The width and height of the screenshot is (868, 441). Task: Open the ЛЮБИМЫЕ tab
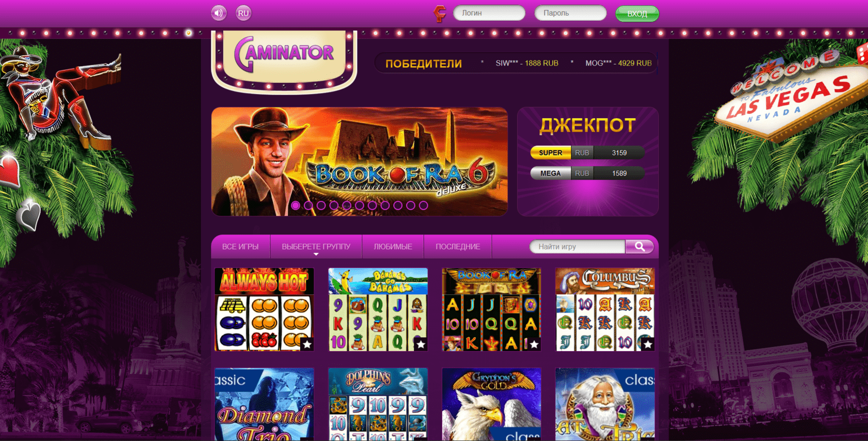(x=393, y=247)
